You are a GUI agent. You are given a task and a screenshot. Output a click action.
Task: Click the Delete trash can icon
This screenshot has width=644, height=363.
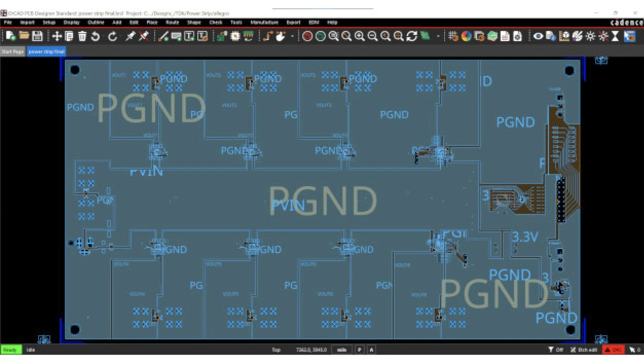(83, 36)
